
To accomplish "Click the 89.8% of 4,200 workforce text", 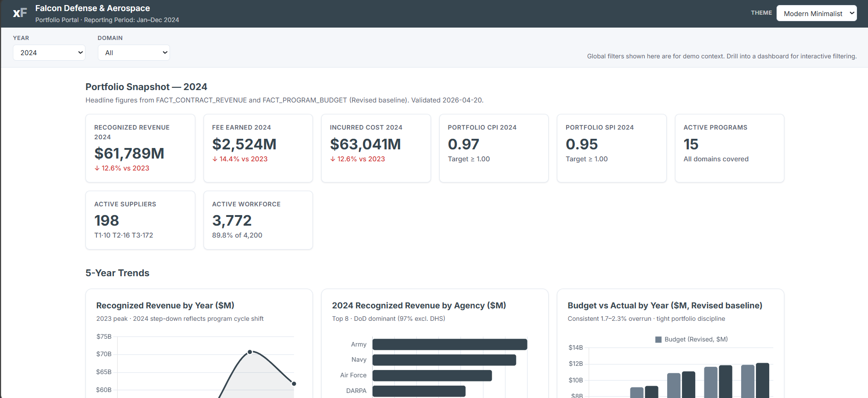I will (x=237, y=235).
